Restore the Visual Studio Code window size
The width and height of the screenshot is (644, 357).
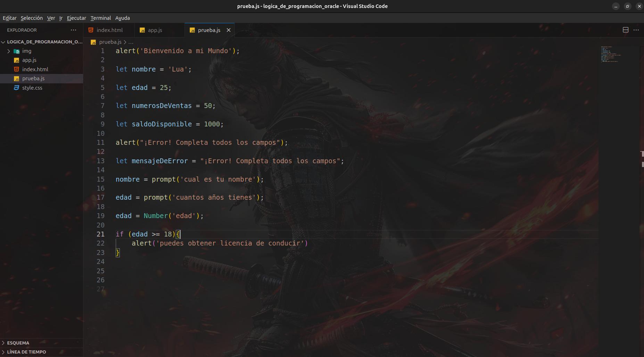coord(627,6)
